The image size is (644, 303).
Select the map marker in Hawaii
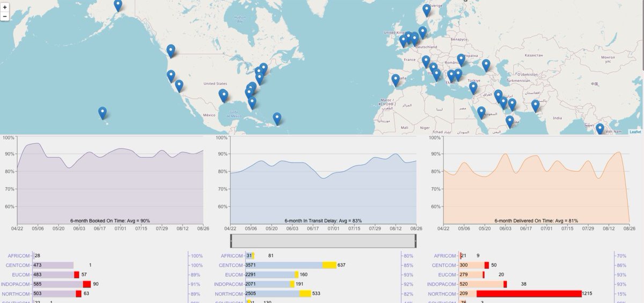click(103, 113)
